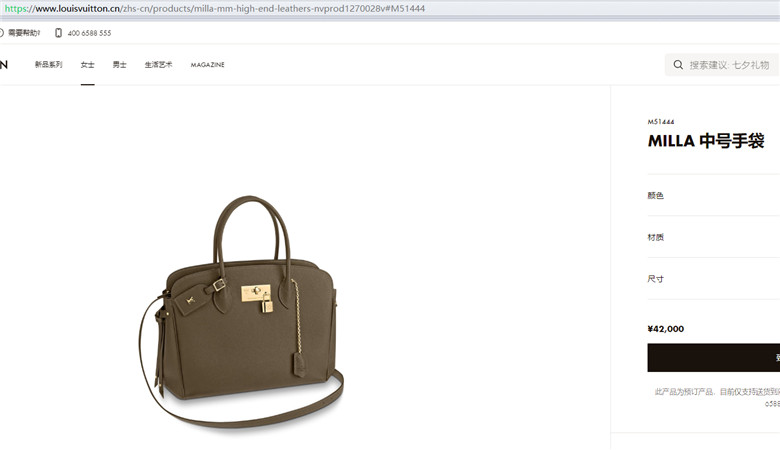Click the Milla handbag product image
This screenshot has height=450, width=780.
[x=242, y=311]
